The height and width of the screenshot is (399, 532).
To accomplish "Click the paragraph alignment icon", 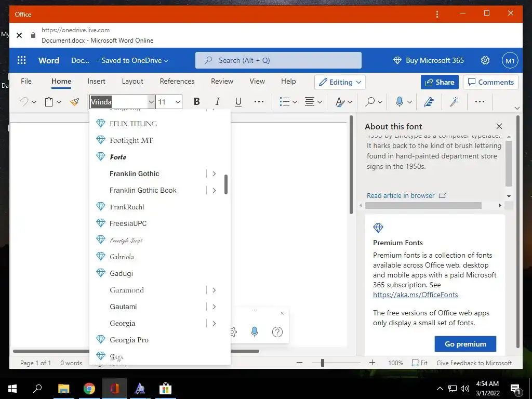I will (x=310, y=101).
